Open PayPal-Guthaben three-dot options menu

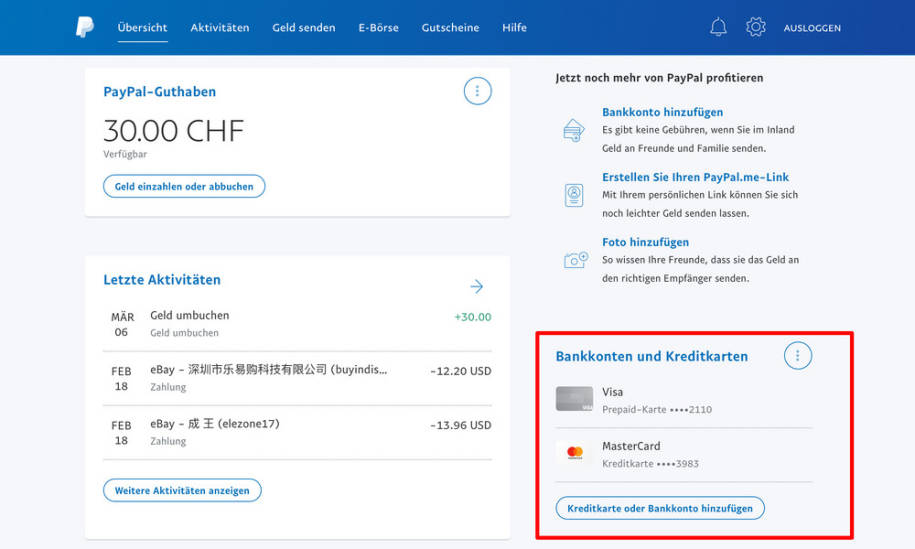477,91
